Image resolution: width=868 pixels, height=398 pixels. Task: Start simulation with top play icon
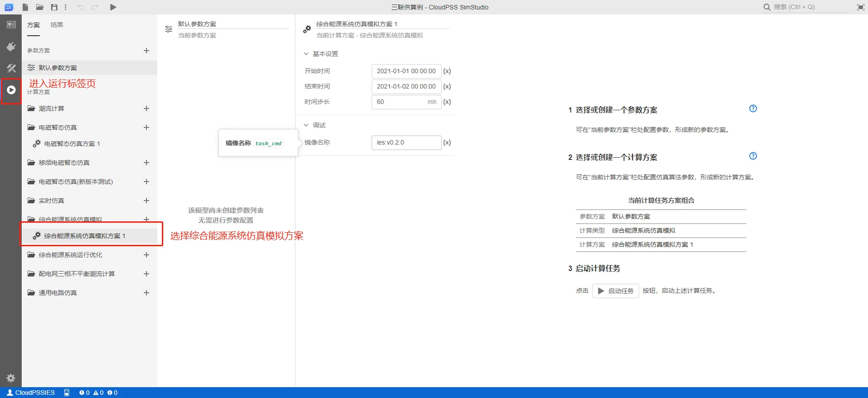(x=113, y=7)
